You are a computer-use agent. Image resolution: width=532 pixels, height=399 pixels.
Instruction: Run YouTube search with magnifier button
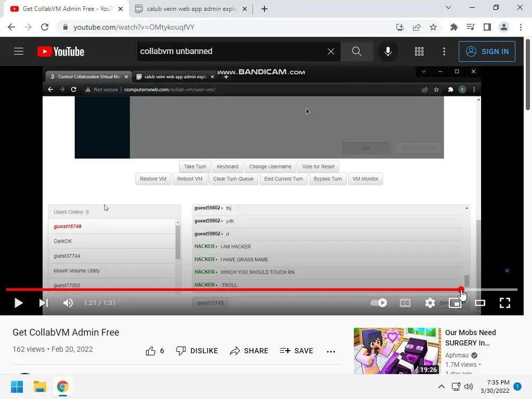356,51
